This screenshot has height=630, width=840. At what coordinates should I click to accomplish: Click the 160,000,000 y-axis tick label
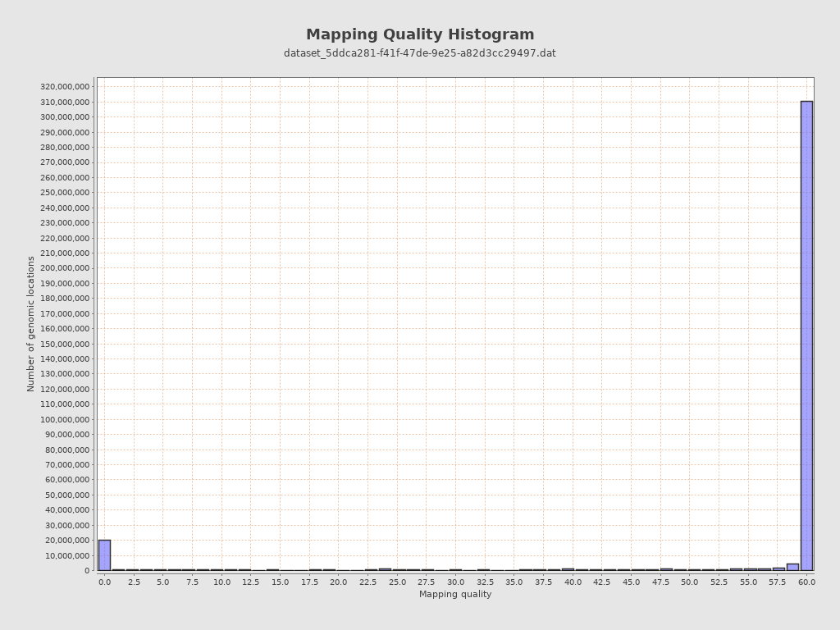[x=65, y=329]
